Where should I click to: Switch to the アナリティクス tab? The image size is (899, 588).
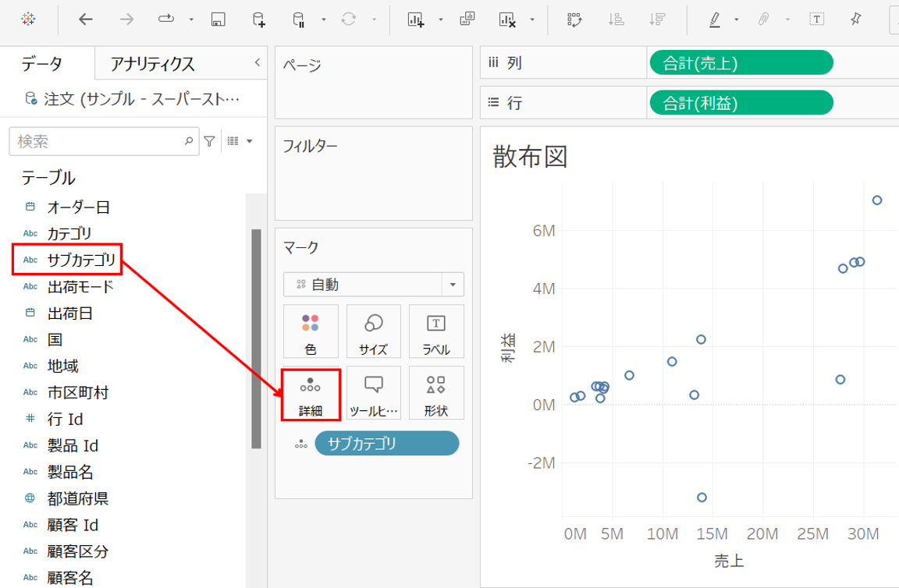click(x=152, y=64)
